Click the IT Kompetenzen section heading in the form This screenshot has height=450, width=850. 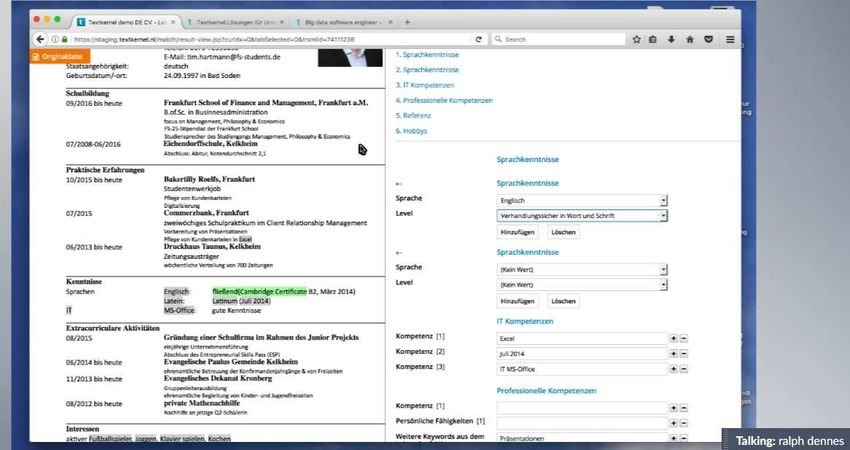coord(525,322)
